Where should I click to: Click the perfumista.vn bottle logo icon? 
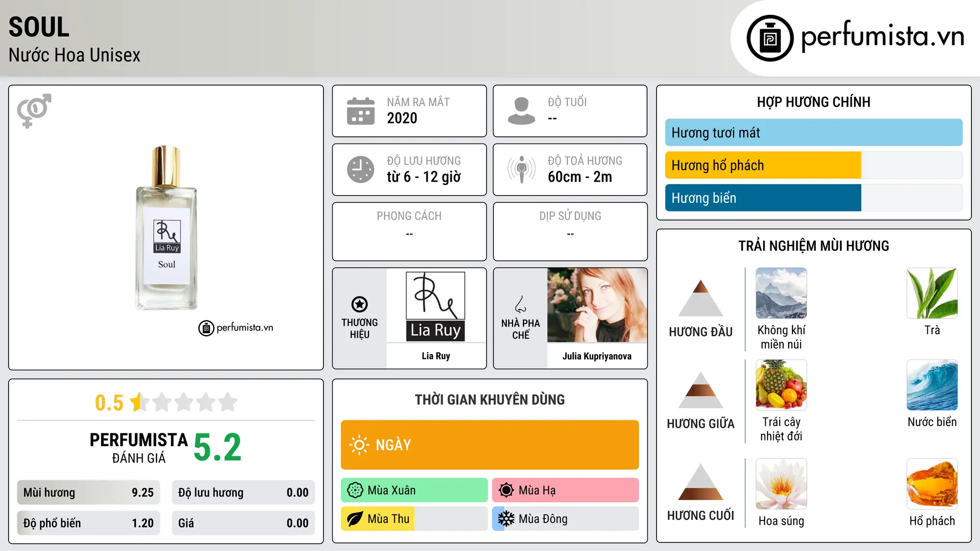click(x=770, y=38)
